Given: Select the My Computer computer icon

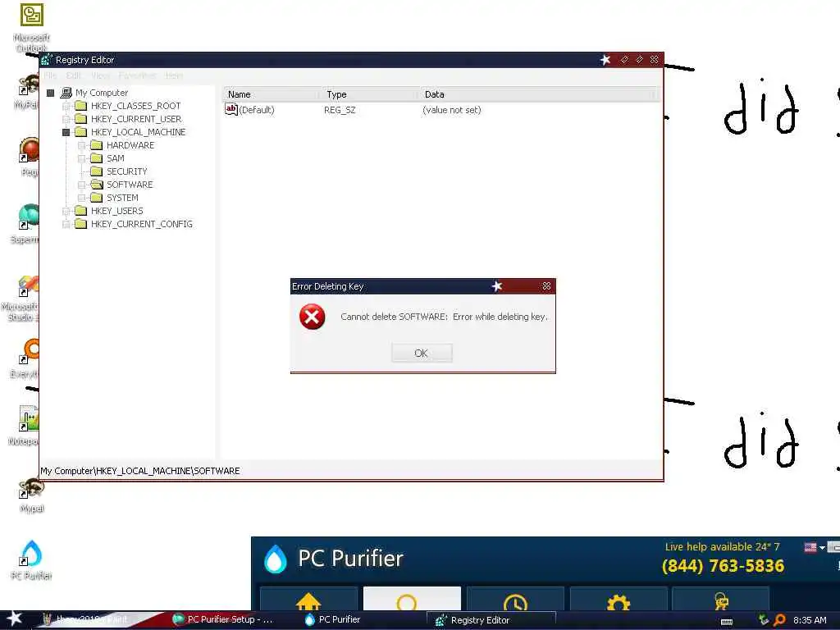Looking at the screenshot, I should [x=66, y=93].
